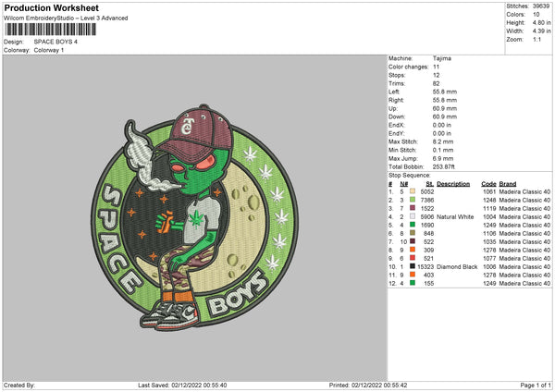
Task: Click the Description column header
Action: [x=453, y=184]
